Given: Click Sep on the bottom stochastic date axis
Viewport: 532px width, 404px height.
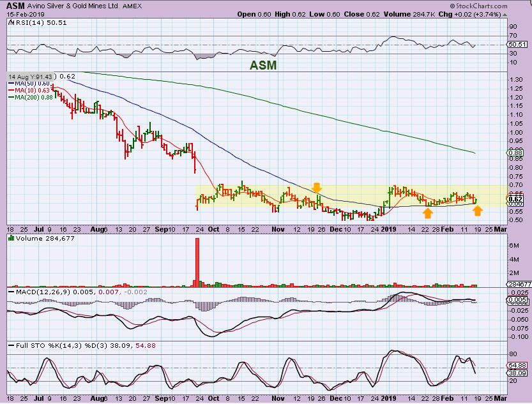Looking at the screenshot, I should pyautogui.click(x=161, y=399).
